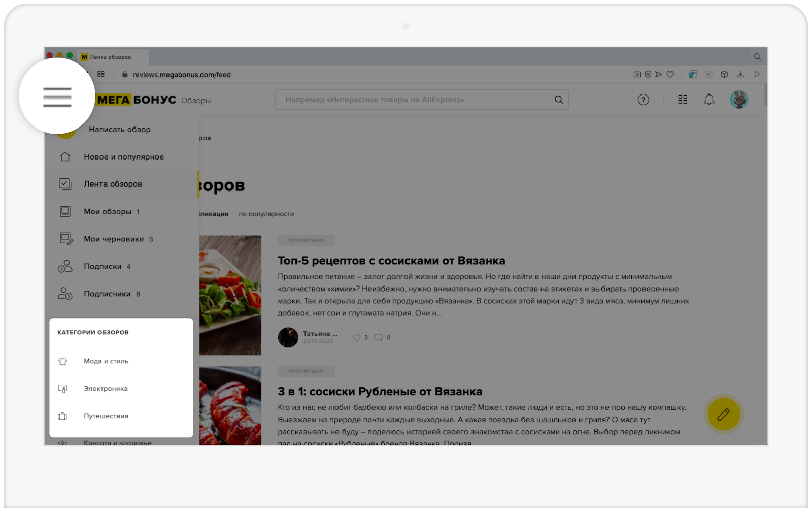Click the Подписки people icon
This screenshot has height=508, width=812.
[x=65, y=266]
